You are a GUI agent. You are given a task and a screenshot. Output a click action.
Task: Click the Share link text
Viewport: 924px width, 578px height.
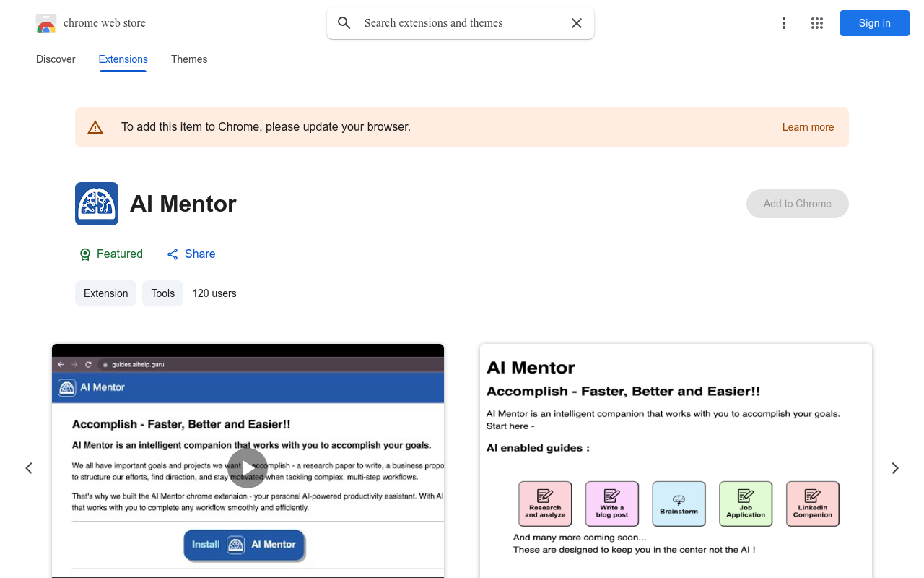click(200, 254)
